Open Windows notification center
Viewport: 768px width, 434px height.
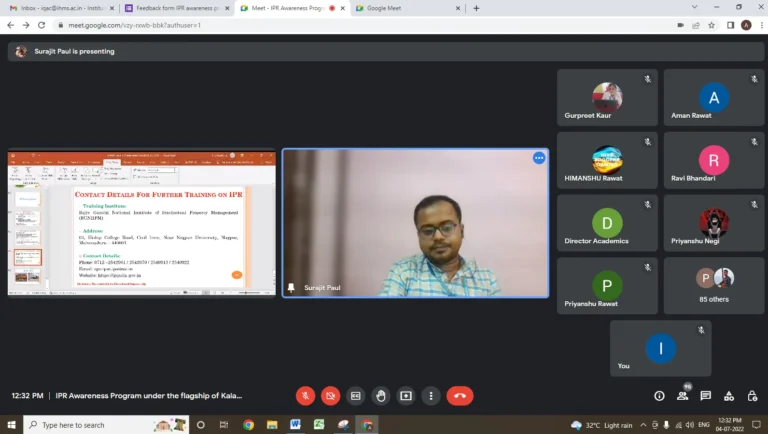point(756,425)
